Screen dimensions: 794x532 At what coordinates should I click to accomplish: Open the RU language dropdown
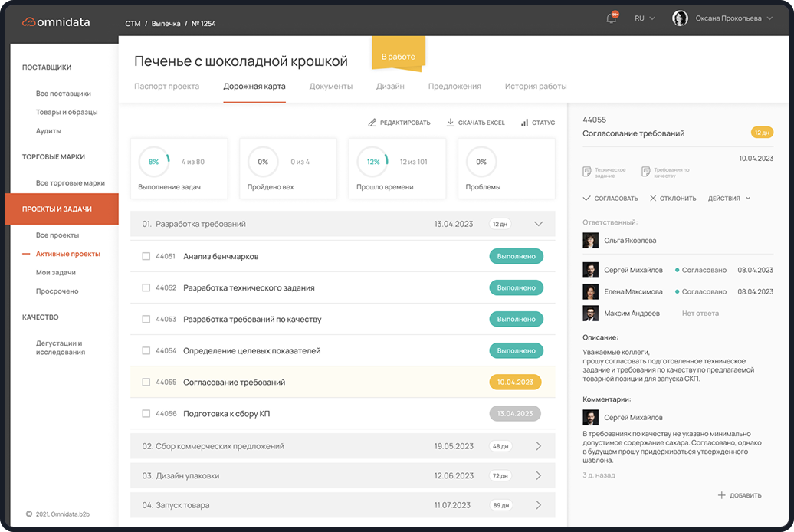644,18
